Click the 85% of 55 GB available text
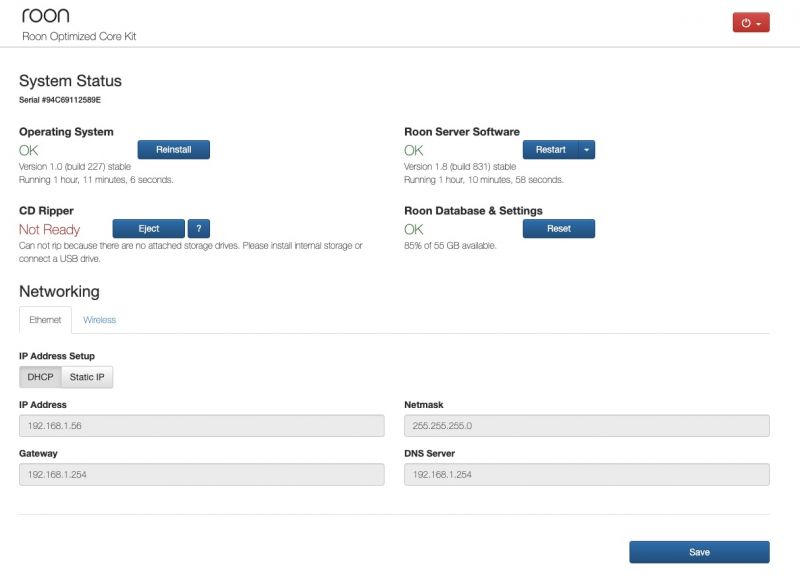Viewport: 800px width, 585px height. (450, 245)
